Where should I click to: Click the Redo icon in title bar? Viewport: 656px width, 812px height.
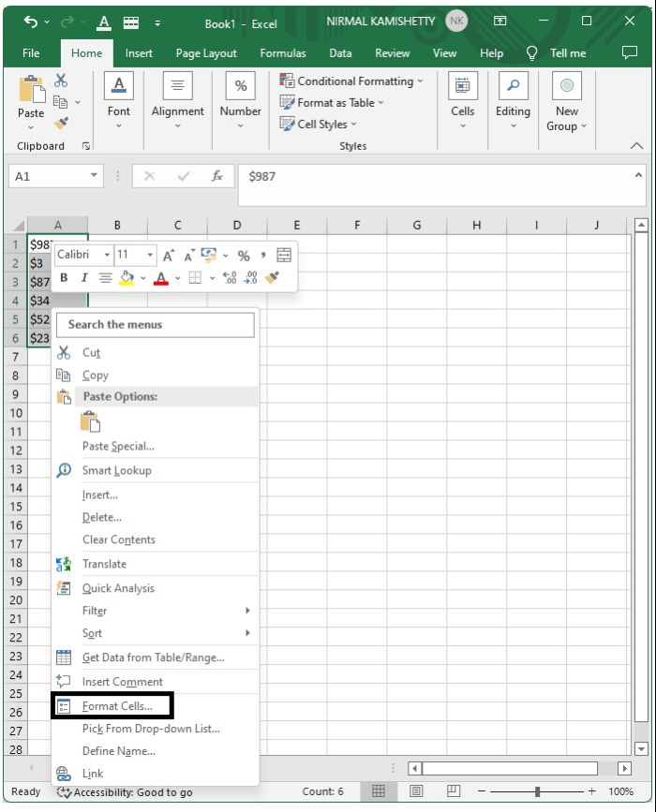tap(67, 22)
